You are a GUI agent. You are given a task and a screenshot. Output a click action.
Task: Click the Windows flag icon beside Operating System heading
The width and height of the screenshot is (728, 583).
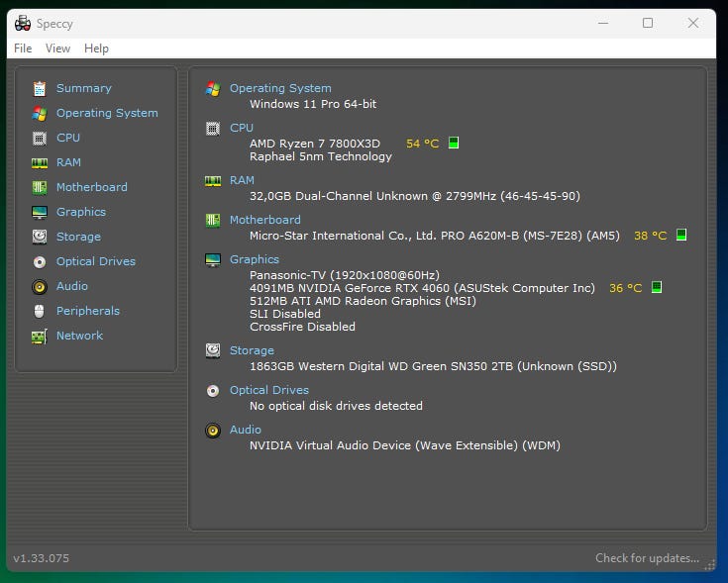pos(213,88)
